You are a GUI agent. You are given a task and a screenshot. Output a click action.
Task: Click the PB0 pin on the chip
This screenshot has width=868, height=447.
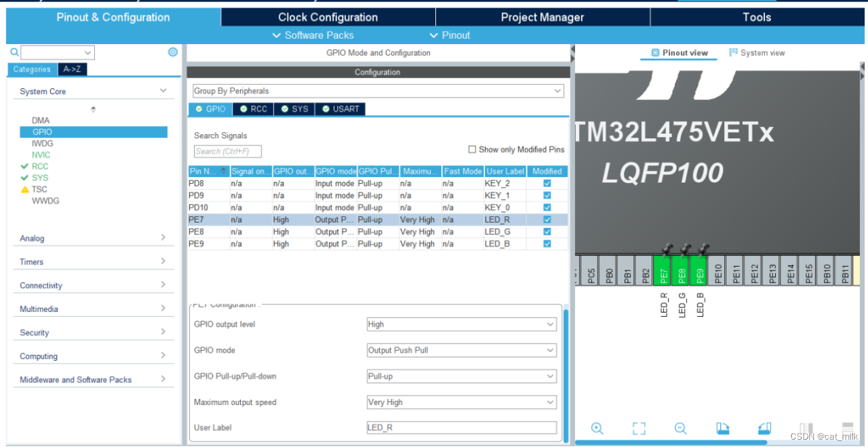tap(609, 272)
